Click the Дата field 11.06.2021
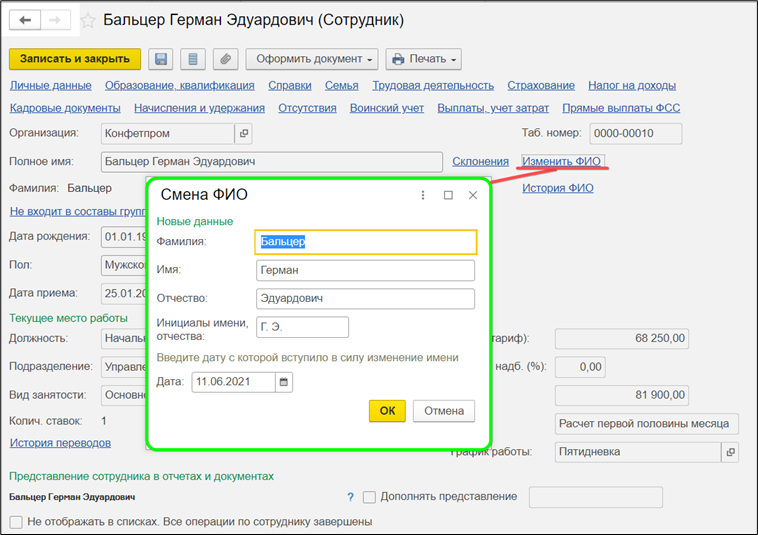Image resolution: width=758 pixels, height=535 pixels. [233, 382]
